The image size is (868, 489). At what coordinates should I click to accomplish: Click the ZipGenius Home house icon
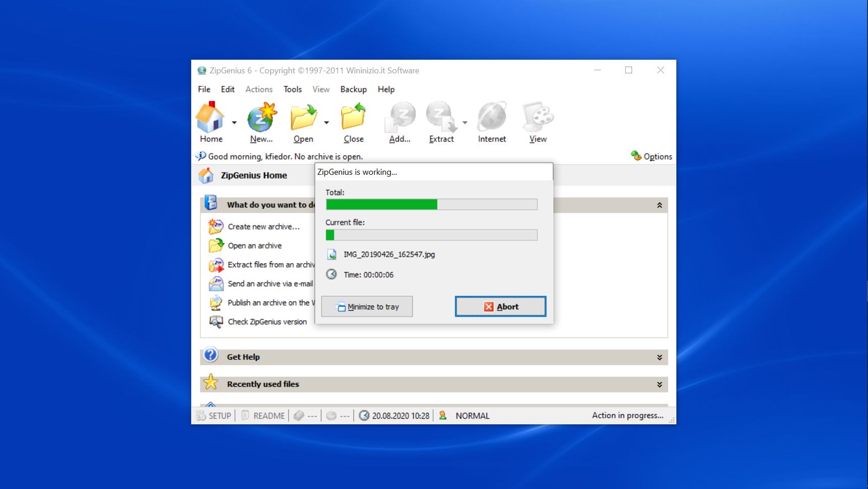click(206, 175)
